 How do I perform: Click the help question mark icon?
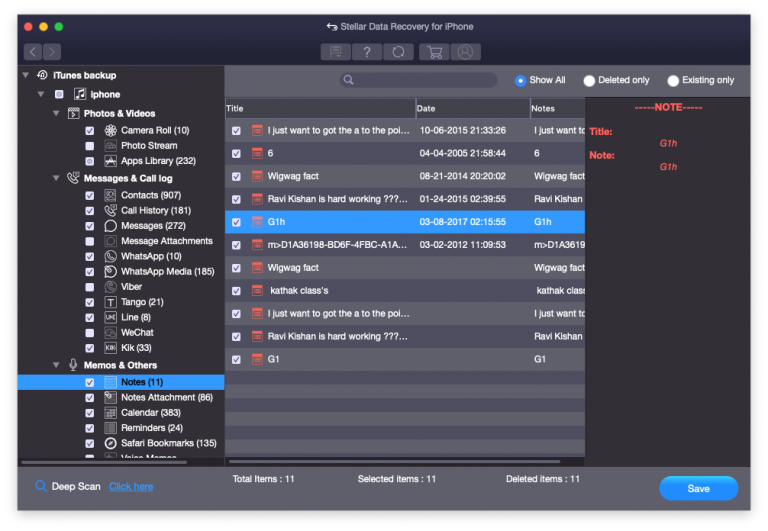point(367,52)
